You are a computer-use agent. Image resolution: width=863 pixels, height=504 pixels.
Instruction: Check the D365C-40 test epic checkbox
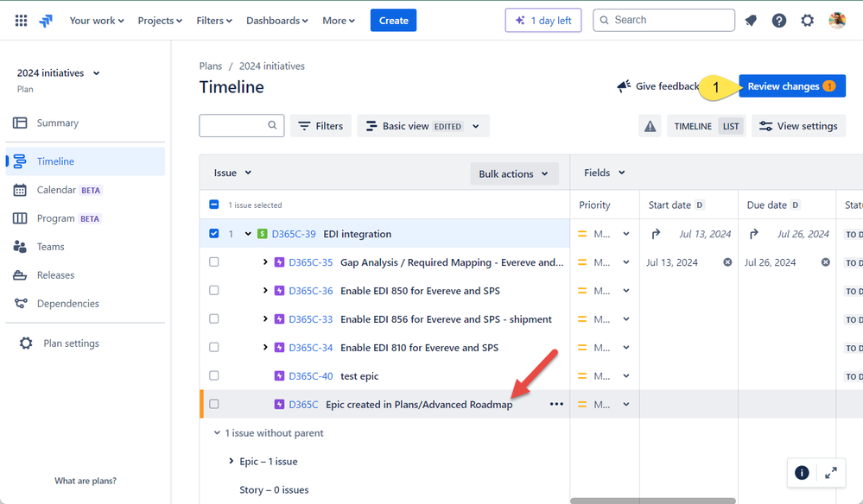pyautogui.click(x=214, y=376)
